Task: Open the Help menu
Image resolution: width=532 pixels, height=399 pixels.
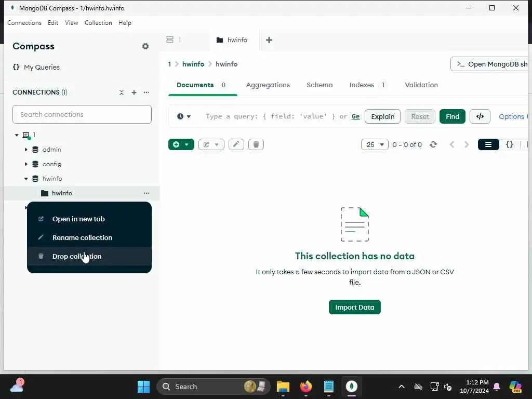Action: 125,23
